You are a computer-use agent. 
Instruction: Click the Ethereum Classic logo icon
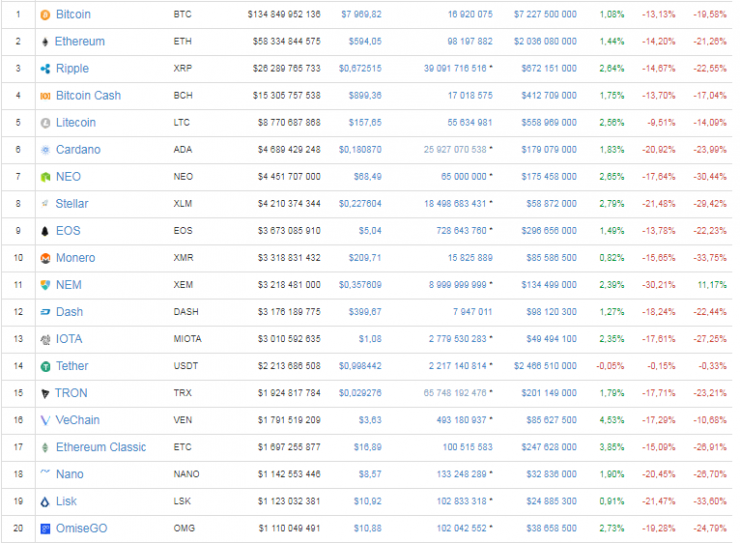click(x=45, y=448)
